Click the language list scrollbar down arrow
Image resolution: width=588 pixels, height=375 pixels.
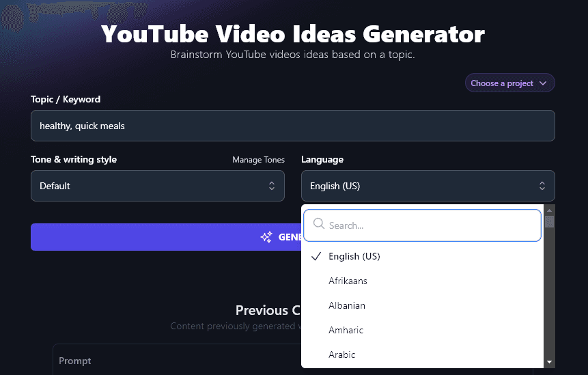(549, 362)
